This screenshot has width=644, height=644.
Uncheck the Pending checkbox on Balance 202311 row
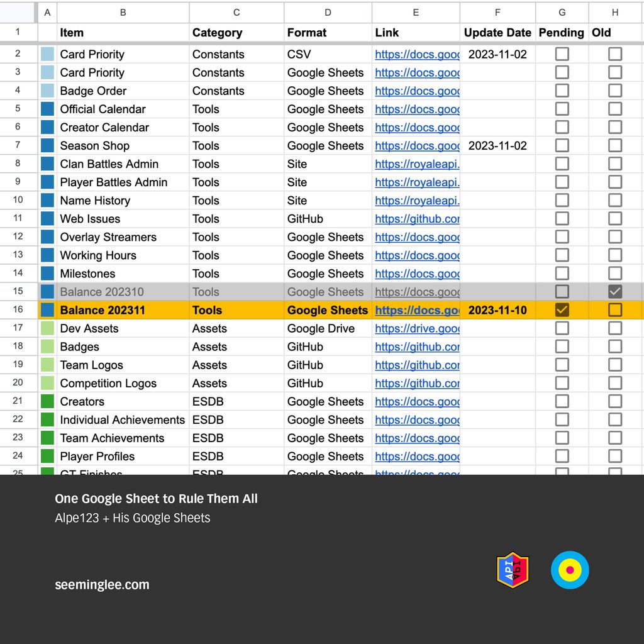(x=561, y=309)
